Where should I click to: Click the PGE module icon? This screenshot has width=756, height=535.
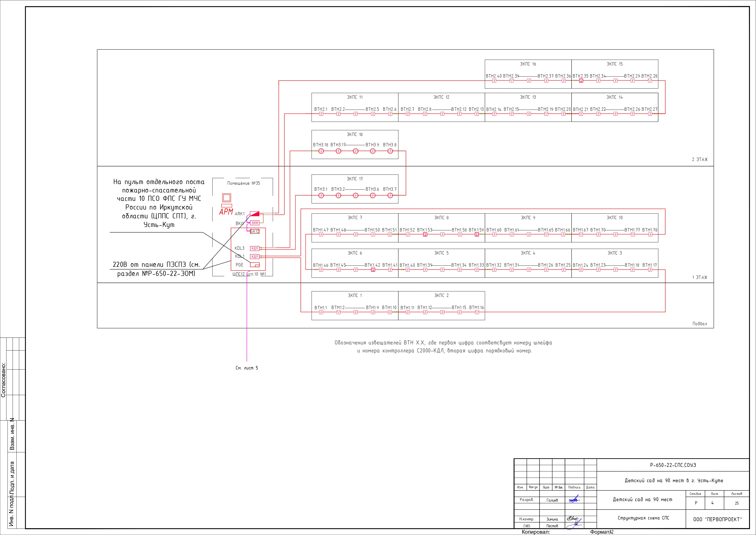[x=255, y=265]
